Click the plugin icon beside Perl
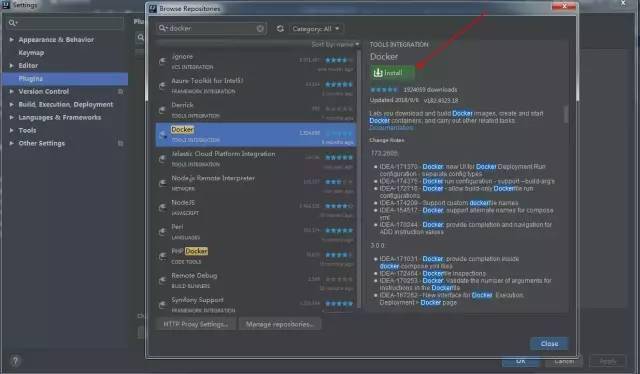 [x=162, y=232]
